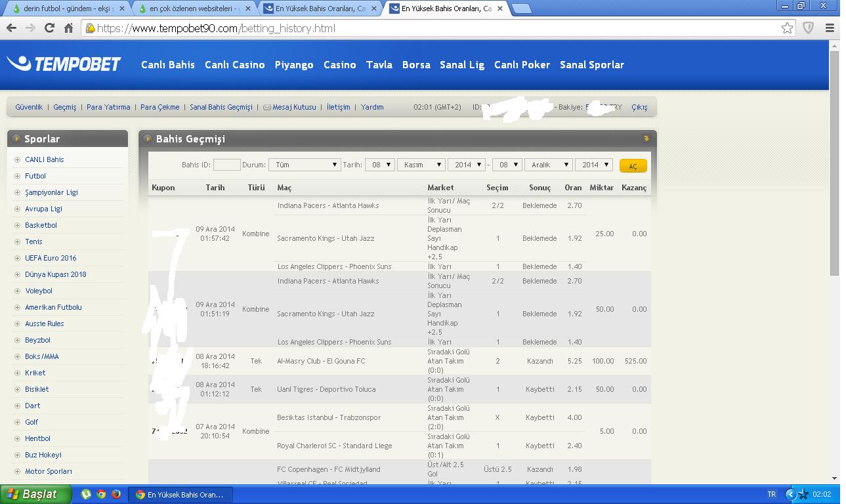Click the Besiktas Istanbul - Trabzonspor match
This screenshot has height=504, width=846.
(329, 417)
